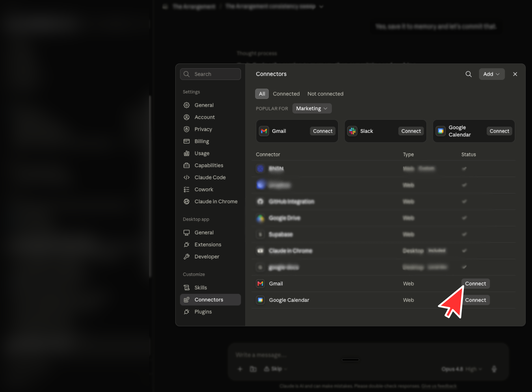The width and height of the screenshot is (532, 392).
Task: Connect Gmail from the popular card
Action: pyautogui.click(x=323, y=131)
